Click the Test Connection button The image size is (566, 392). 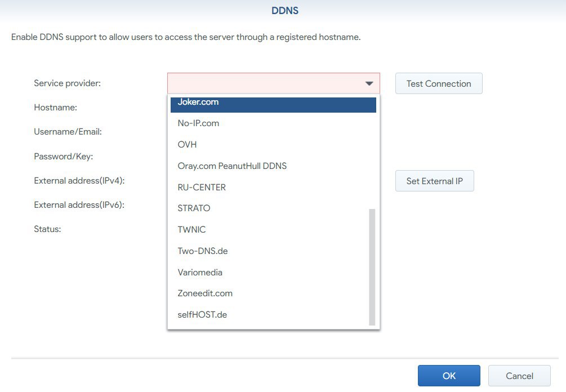[439, 83]
